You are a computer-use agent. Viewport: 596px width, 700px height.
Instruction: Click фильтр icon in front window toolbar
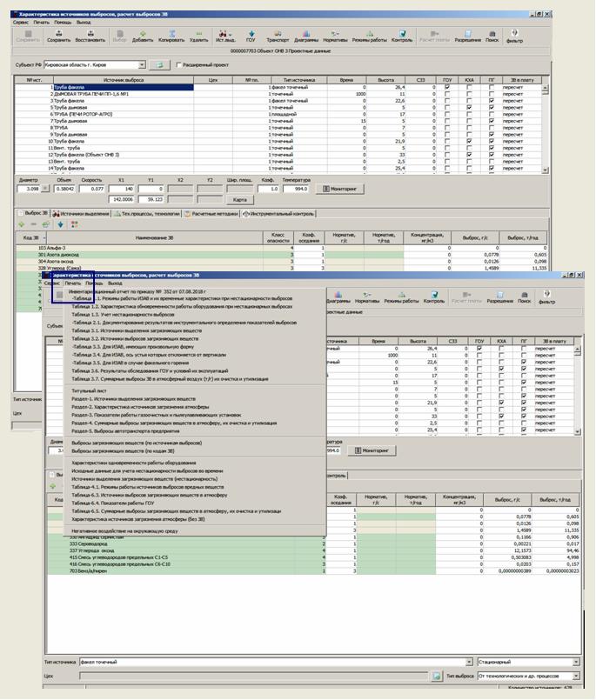(546, 294)
